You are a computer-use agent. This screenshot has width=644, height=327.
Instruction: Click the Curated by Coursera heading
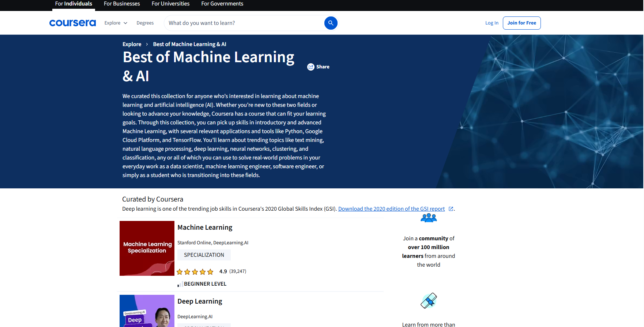pos(152,199)
